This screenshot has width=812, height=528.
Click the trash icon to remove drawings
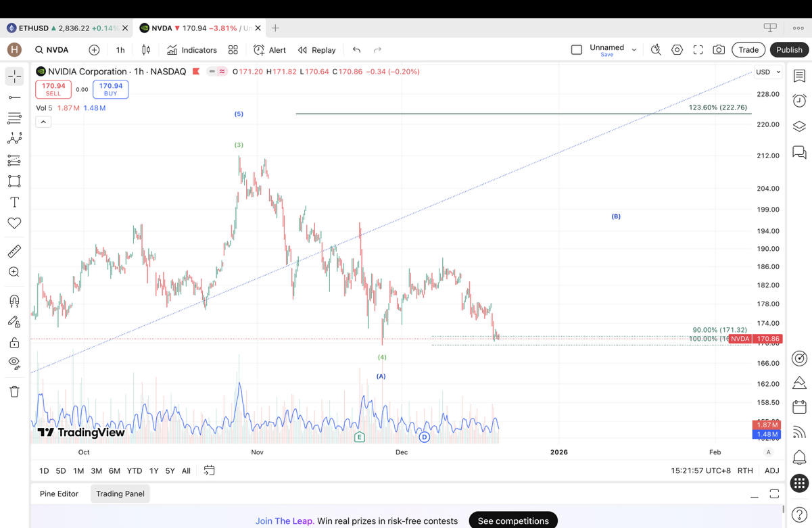point(14,391)
